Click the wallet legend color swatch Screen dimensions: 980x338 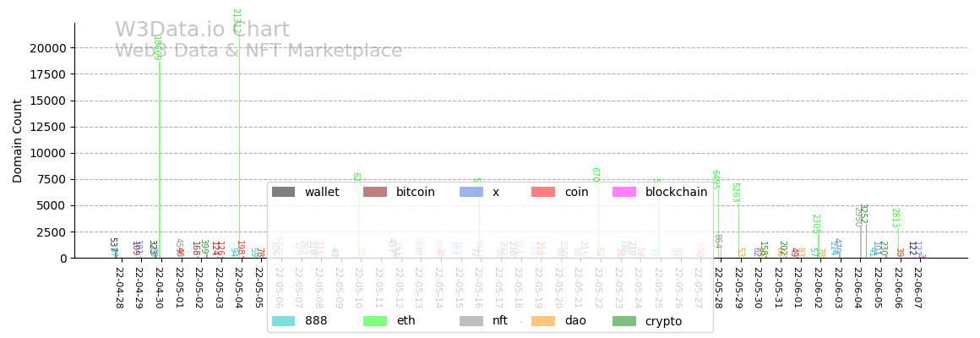(x=284, y=192)
